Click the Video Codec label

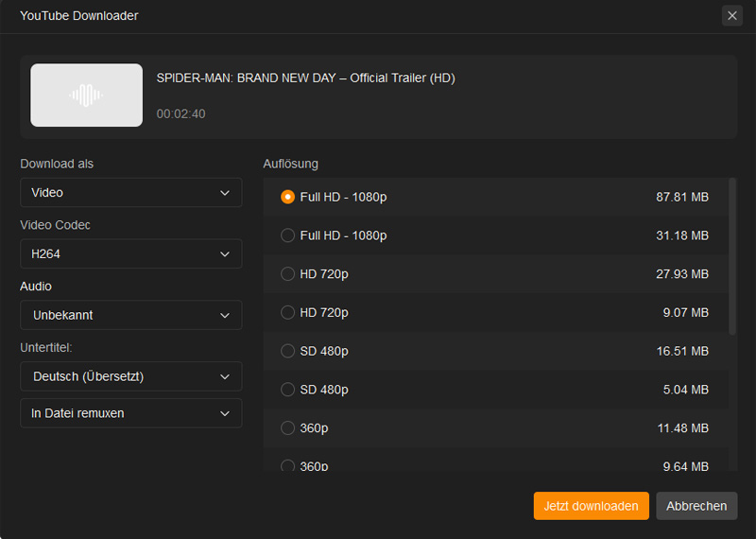click(x=55, y=225)
